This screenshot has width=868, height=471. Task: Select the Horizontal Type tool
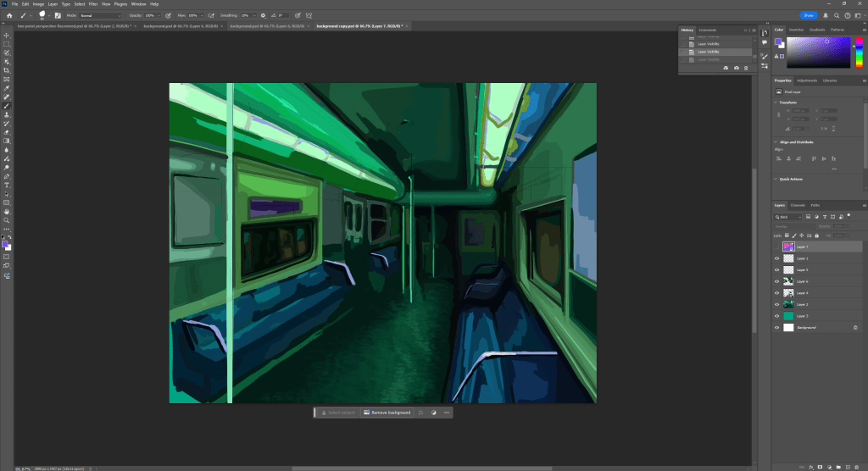pos(7,185)
